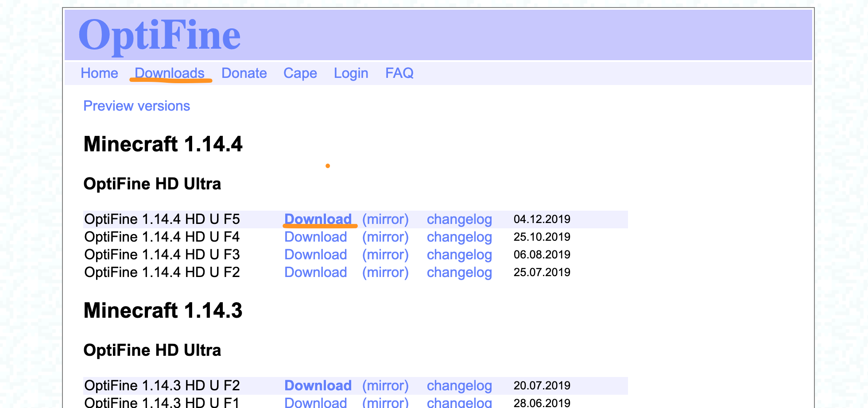
Task: Download OptiFine 1.14.4 HD U F5
Action: (318, 219)
